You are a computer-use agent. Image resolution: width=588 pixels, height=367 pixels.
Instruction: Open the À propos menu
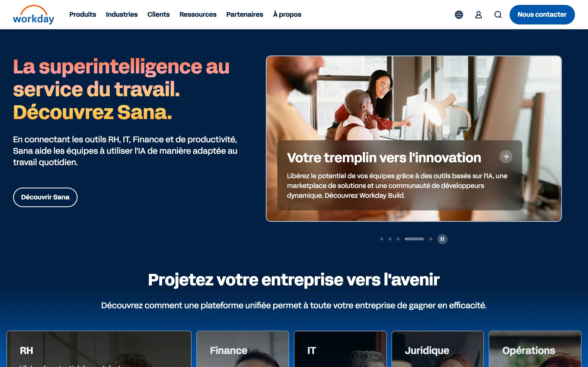tap(287, 14)
